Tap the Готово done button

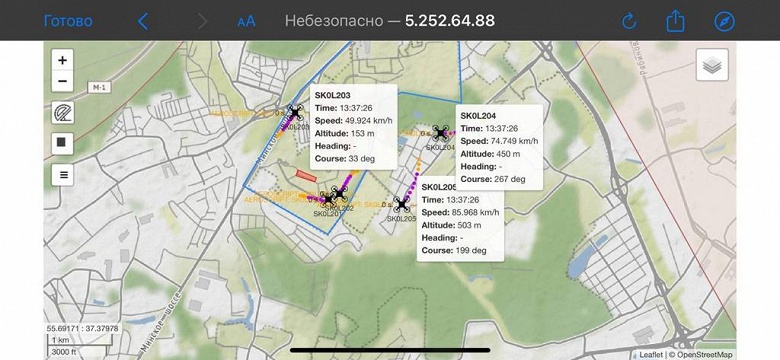tap(68, 21)
